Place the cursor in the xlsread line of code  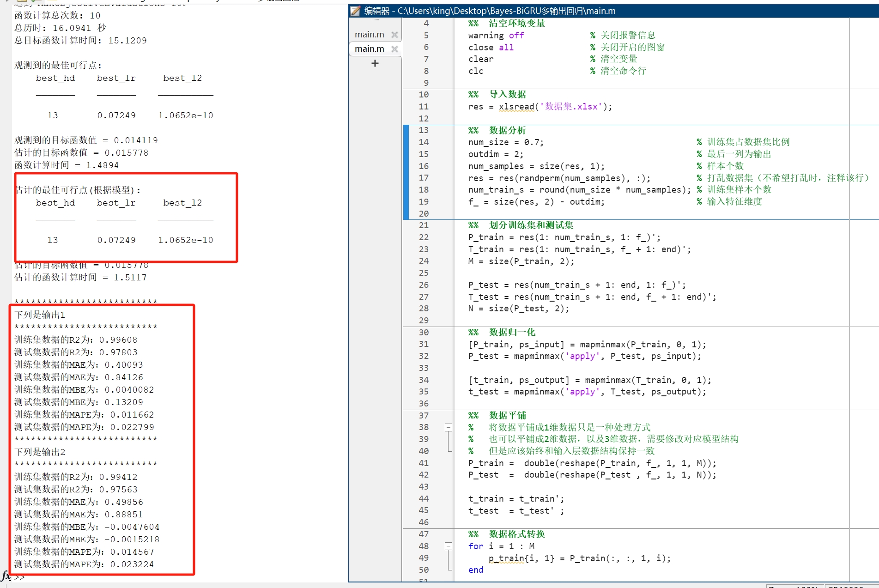coord(531,106)
